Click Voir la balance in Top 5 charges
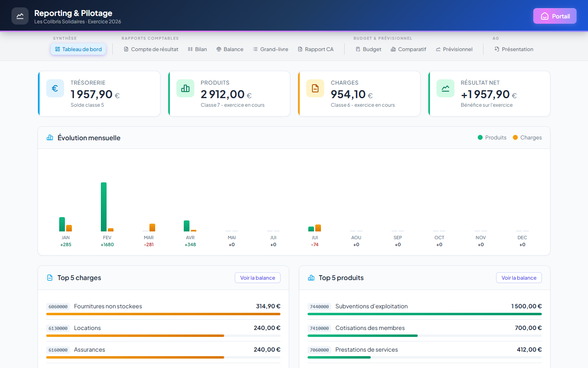588x368 pixels. tap(258, 278)
